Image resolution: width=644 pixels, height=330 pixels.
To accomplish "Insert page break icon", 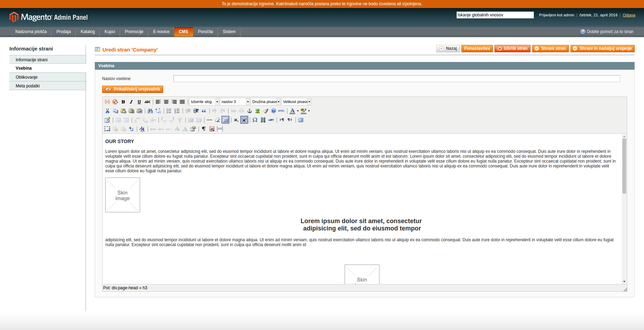I will 220,129.
